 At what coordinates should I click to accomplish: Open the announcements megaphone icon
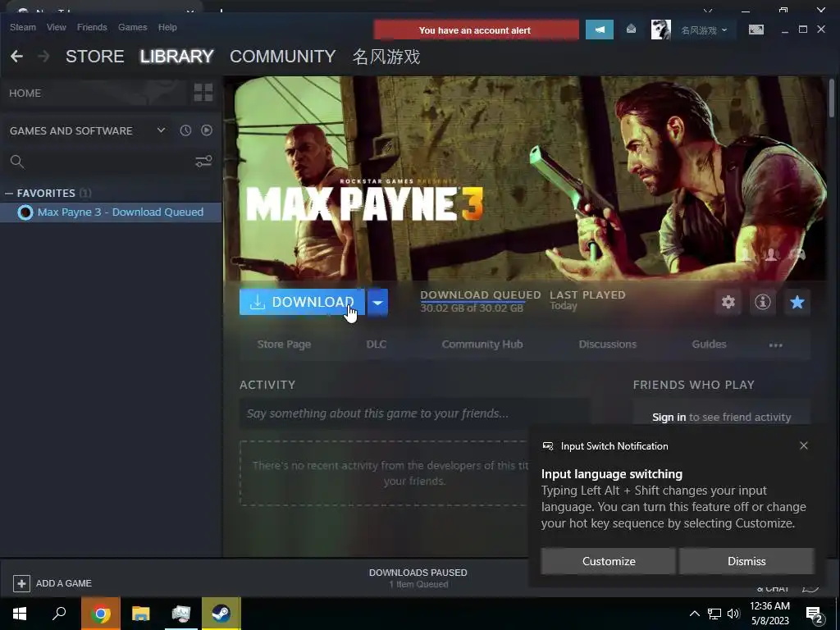[x=600, y=30]
